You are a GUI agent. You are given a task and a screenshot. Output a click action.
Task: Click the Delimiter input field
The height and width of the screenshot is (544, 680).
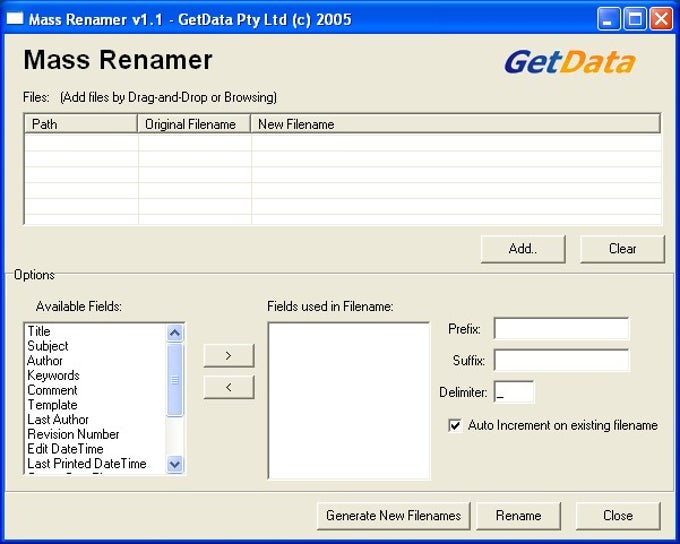tap(514, 392)
